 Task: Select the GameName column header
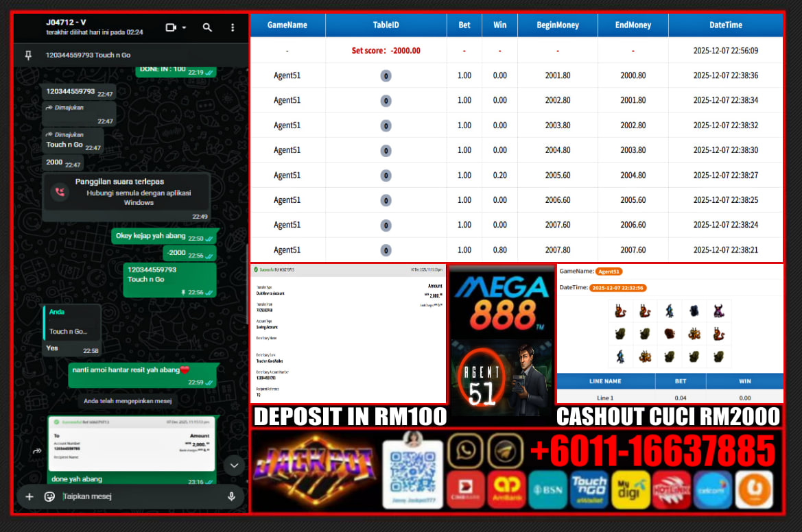tap(287, 25)
